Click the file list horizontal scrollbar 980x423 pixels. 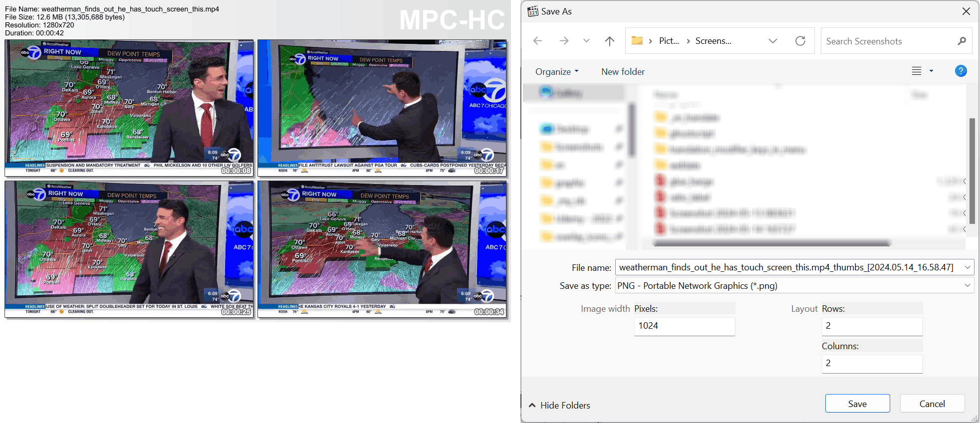771,243
